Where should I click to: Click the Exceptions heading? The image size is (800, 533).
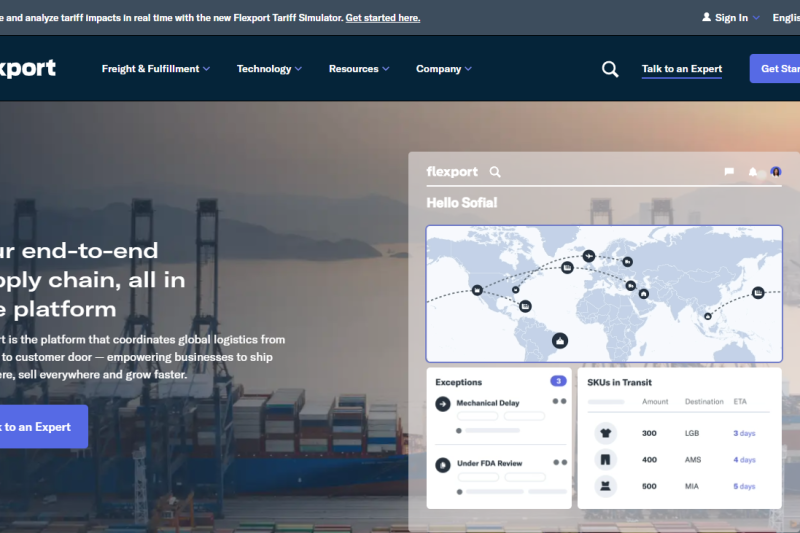point(459,382)
